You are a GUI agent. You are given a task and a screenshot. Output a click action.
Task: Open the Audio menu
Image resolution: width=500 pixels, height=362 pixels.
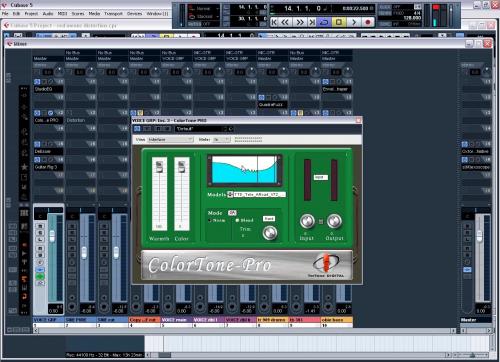(x=48, y=14)
